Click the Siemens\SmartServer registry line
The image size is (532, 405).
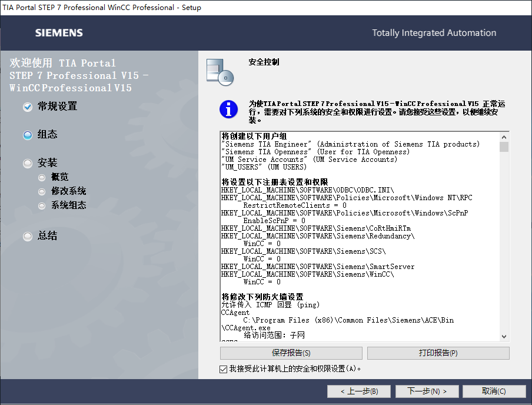pyautogui.click(x=318, y=267)
